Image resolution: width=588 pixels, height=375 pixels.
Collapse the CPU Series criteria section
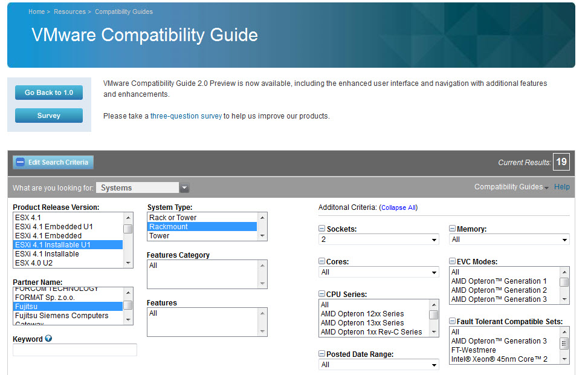pyautogui.click(x=321, y=294)
